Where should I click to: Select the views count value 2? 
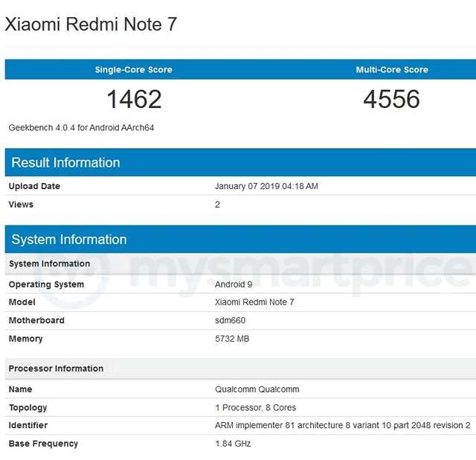(217, 205)
